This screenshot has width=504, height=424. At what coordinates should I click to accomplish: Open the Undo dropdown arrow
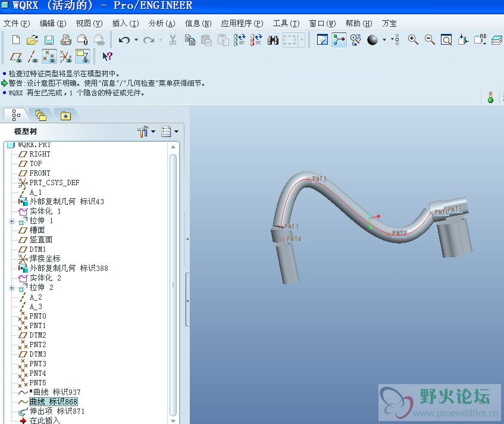click(x=136, y=40)
